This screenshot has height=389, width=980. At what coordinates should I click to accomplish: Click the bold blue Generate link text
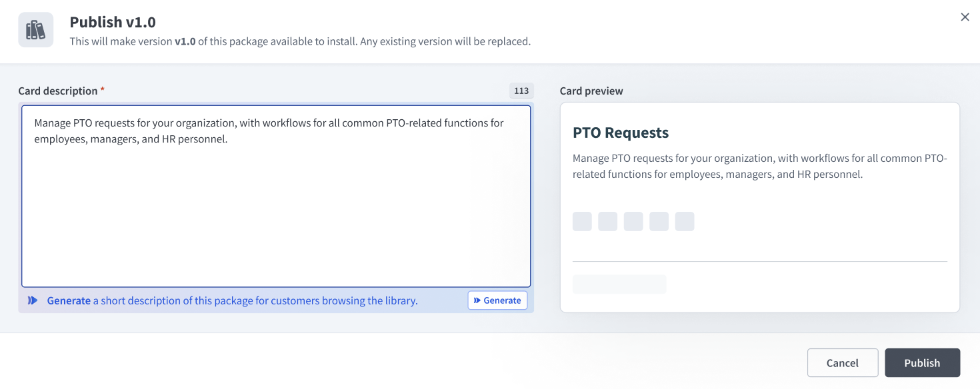click(69, 300)
